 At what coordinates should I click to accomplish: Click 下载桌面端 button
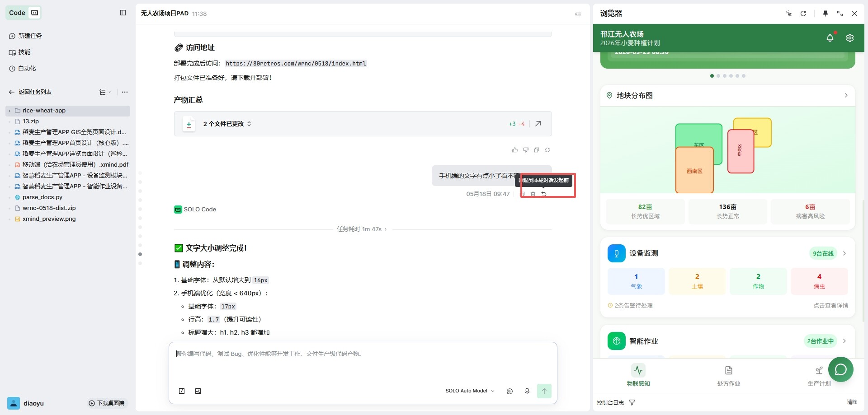(107, 403)
